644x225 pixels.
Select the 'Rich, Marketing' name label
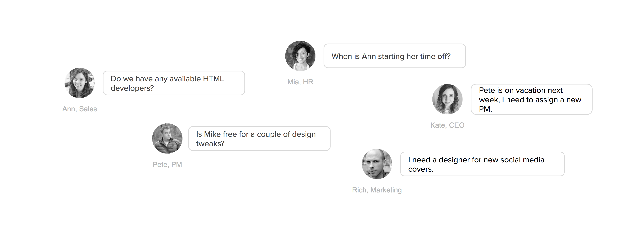point(377,190)
